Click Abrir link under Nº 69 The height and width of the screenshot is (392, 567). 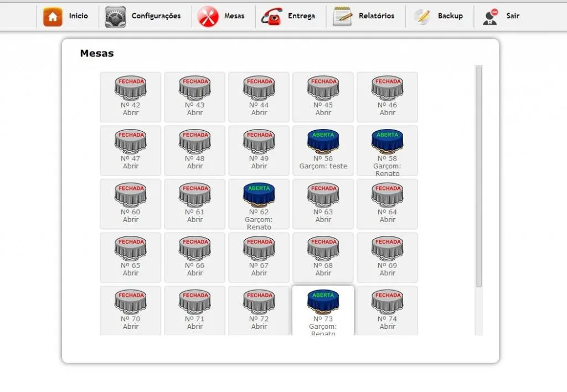pos(387,273)
